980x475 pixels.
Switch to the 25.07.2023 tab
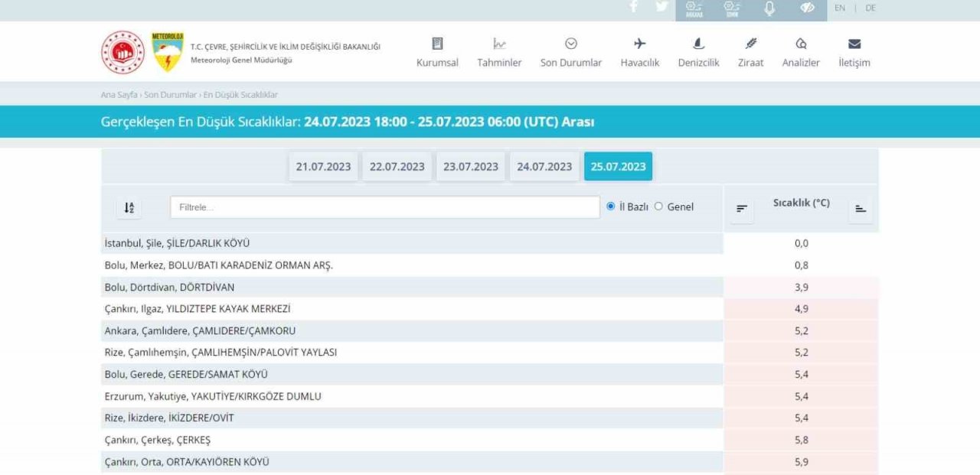click(618, 166)
